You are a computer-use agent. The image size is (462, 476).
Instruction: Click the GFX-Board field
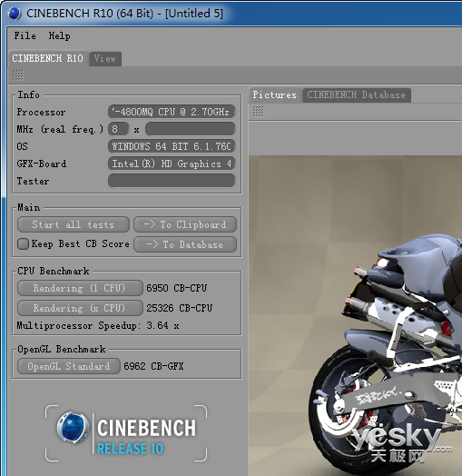point(172,164)
